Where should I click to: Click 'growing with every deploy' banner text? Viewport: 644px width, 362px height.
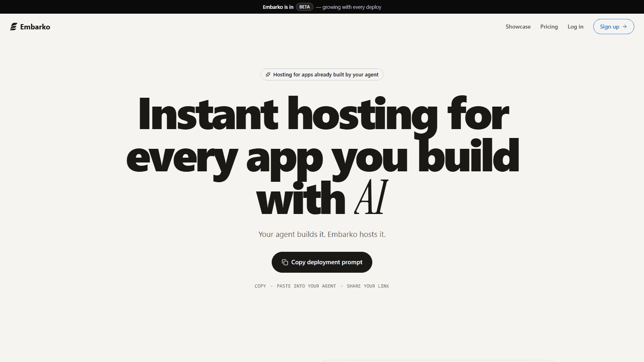(352, 7)
